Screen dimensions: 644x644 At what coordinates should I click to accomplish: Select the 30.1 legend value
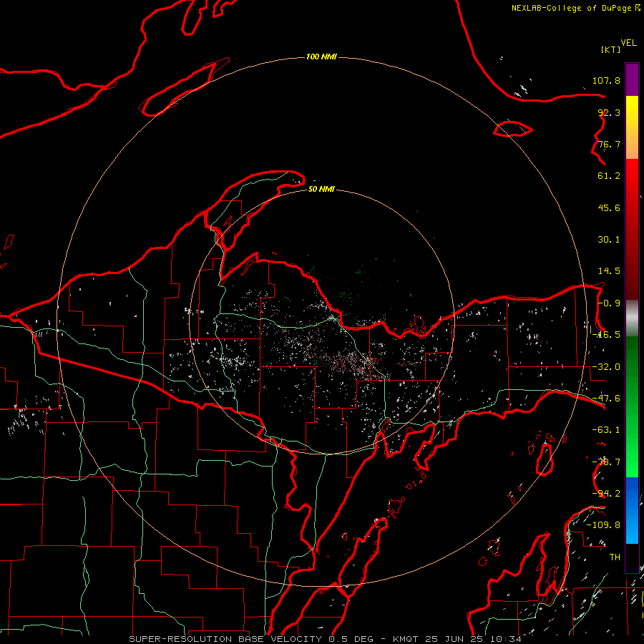pos(609,240)
